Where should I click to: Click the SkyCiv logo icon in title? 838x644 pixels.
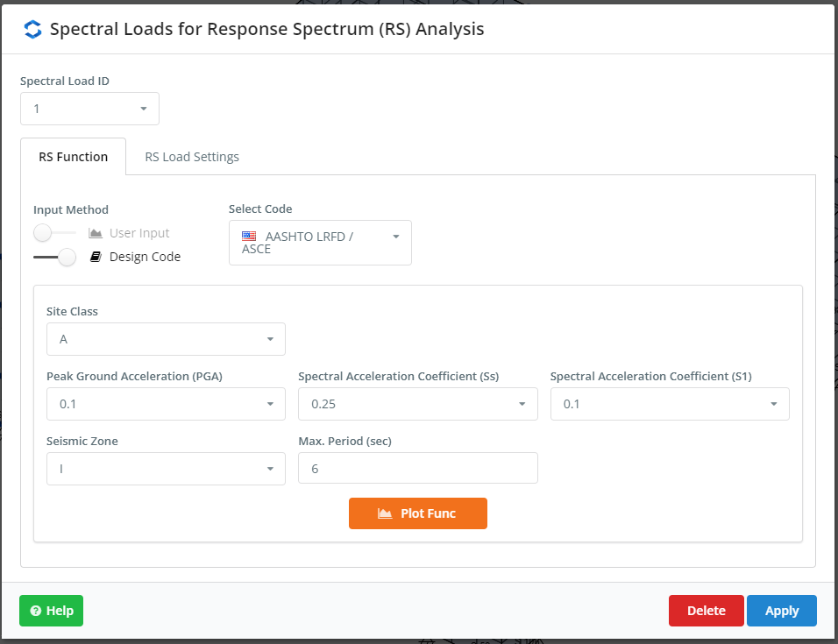pos(32,30)
